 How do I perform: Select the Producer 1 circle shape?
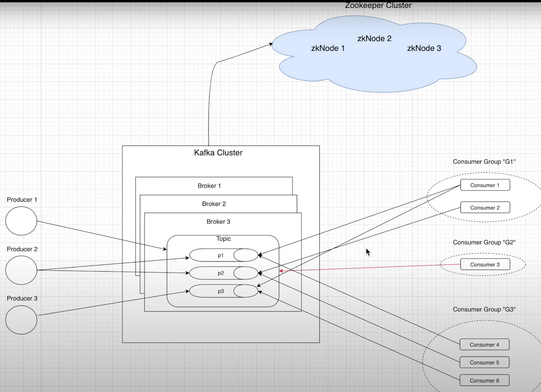coord(21,220)
